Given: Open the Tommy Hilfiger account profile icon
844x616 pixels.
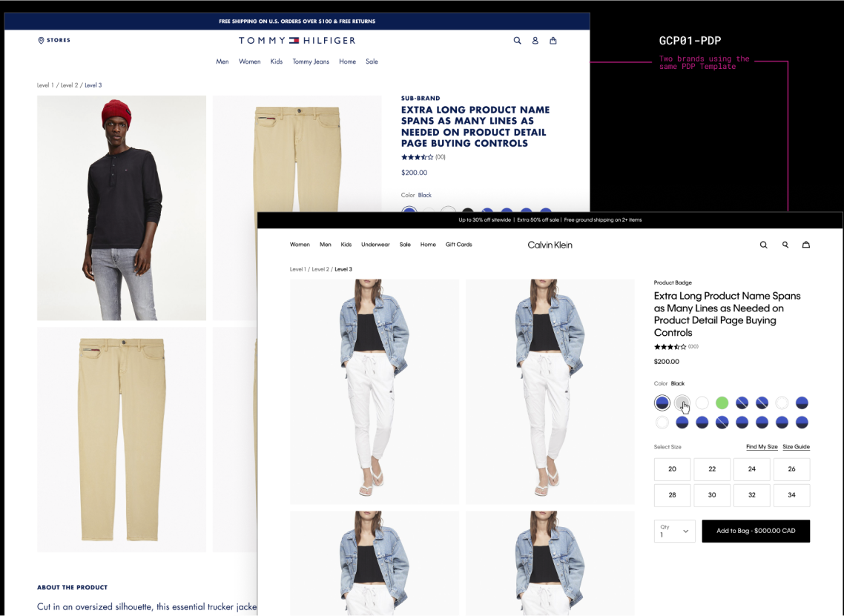Looking at the screenshot, I should point(535,40).
